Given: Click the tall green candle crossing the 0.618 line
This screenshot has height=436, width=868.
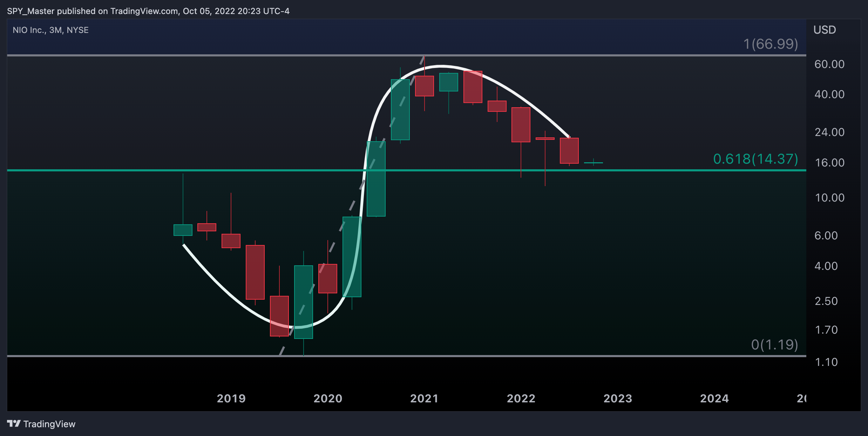Looking at the screenshot, I should pyautogui.click(x=376, y=179).
